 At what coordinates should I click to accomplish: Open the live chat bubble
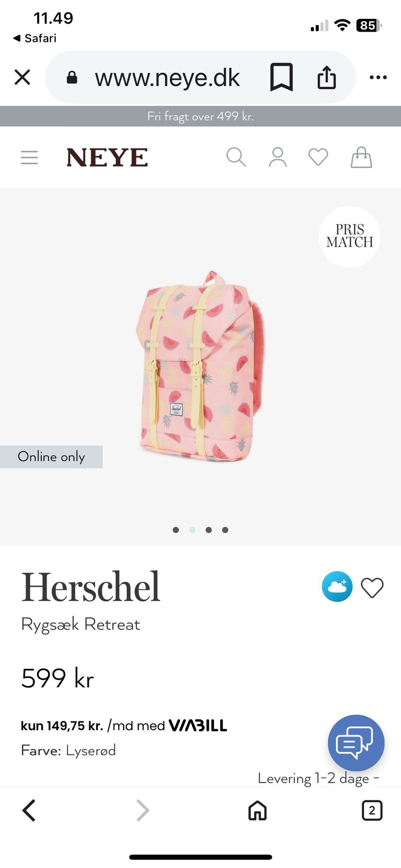pos(356,743)
